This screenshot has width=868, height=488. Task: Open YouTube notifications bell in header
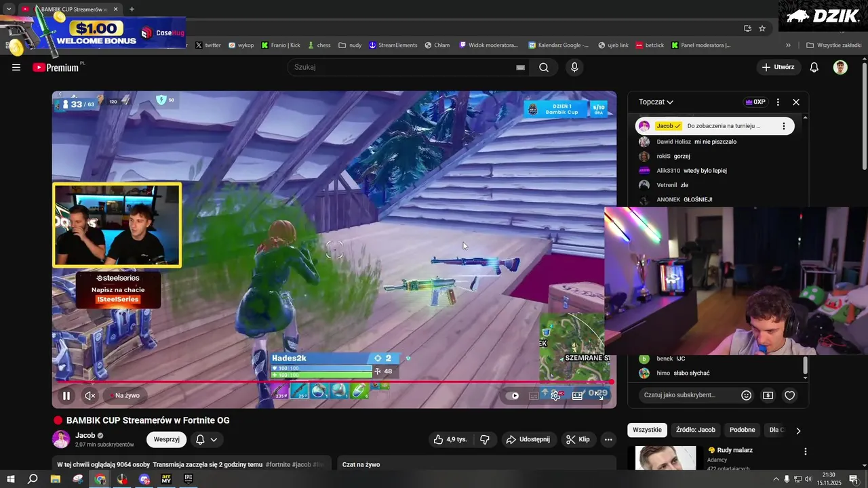click(x=814, y=67)
